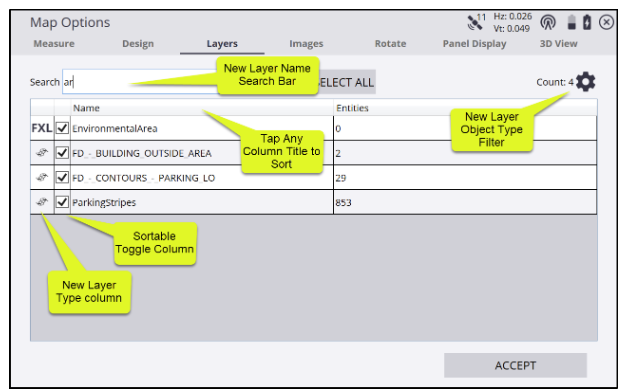
Task: Click the ACCEPT button
Action: tap(515, 365)
